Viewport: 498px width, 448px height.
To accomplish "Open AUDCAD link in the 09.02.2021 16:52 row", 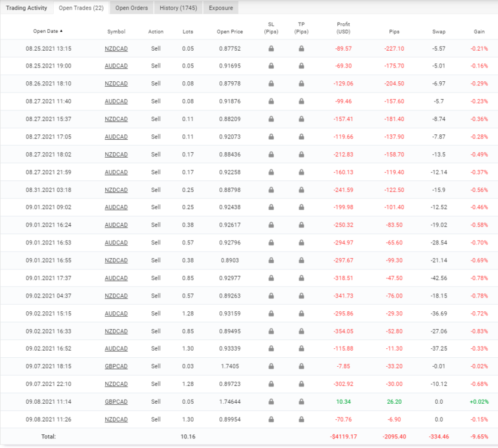I will (116, 349).
